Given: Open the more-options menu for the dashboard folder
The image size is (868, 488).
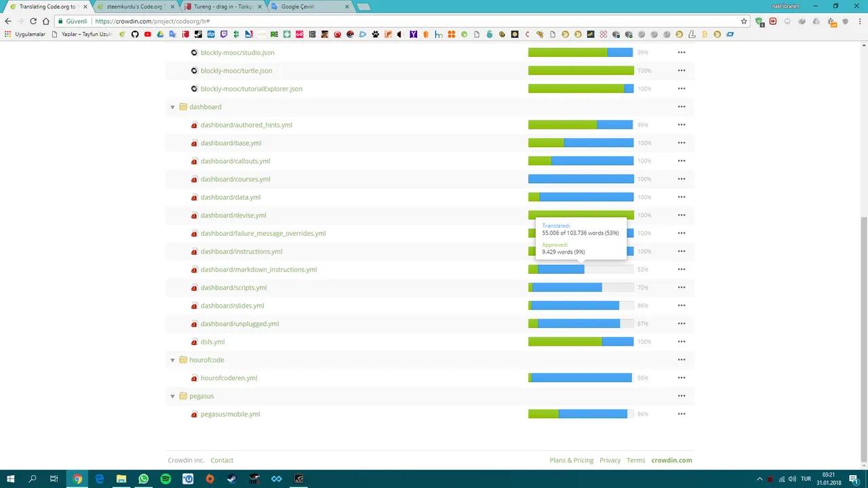Looking at the screenshot, I should click(x=682, y=106).
